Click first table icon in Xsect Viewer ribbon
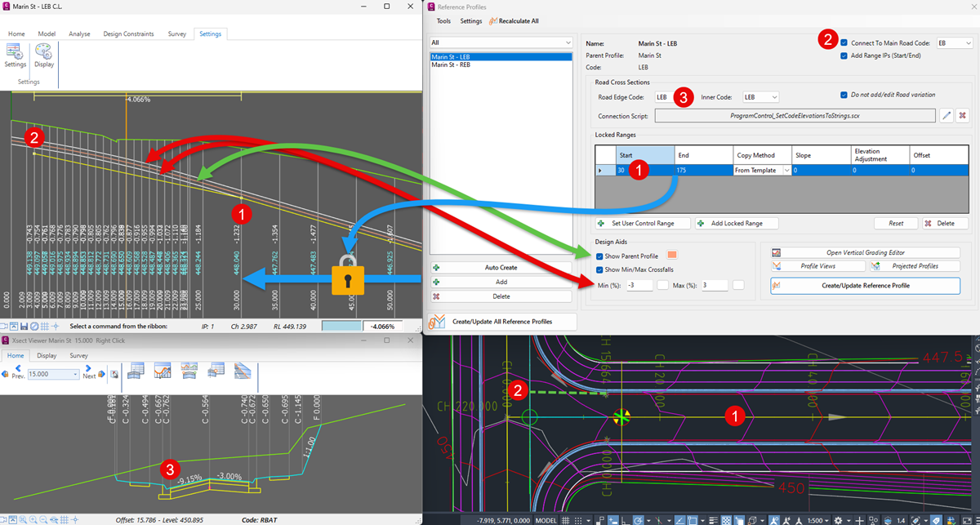The width and height of the screenshot is (980, 525). pos(135,370)
